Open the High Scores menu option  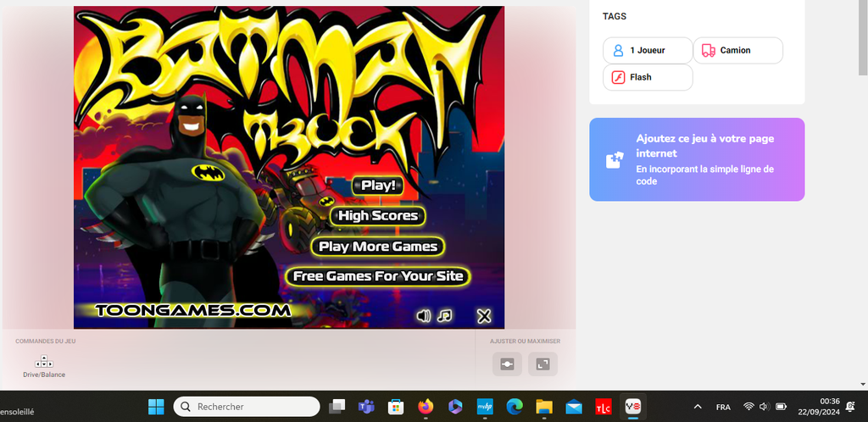click(378, 216)
